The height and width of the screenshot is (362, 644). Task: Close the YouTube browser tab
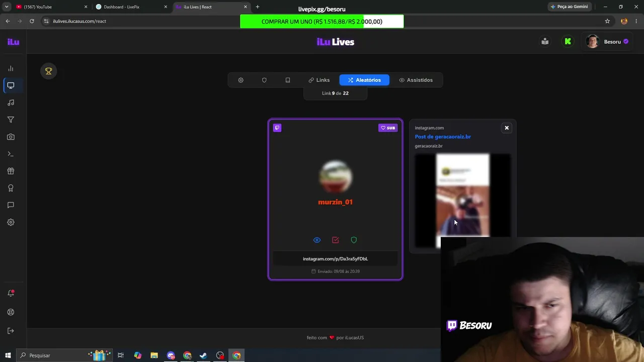click(x=86, y=7)
